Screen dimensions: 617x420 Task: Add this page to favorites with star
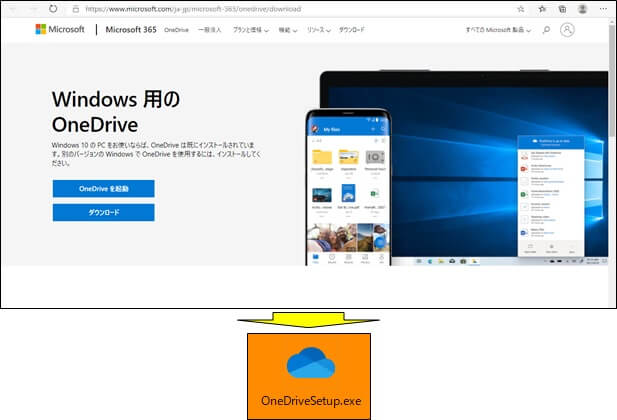[x=521, y=9]
